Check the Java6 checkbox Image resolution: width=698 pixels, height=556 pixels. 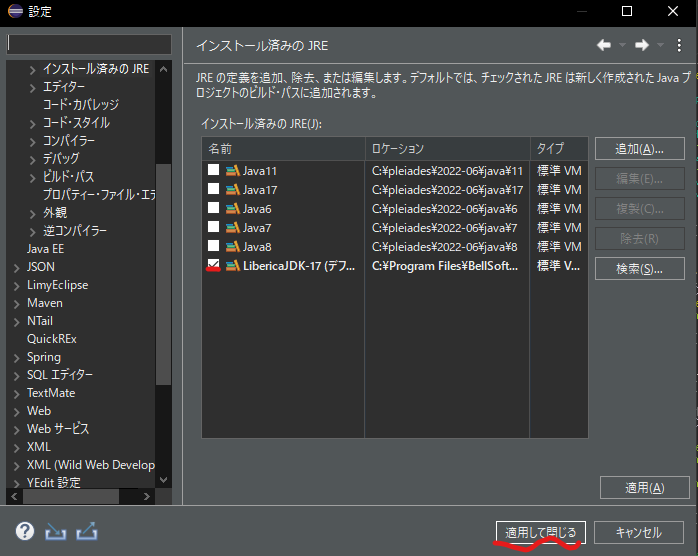pyautogui.click(x=214, y=208)
